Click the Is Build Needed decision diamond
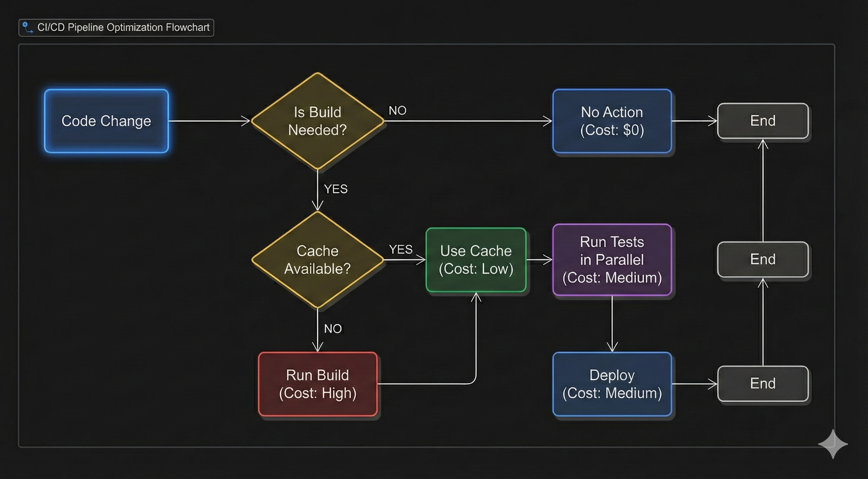 click(x=317, y=121)
